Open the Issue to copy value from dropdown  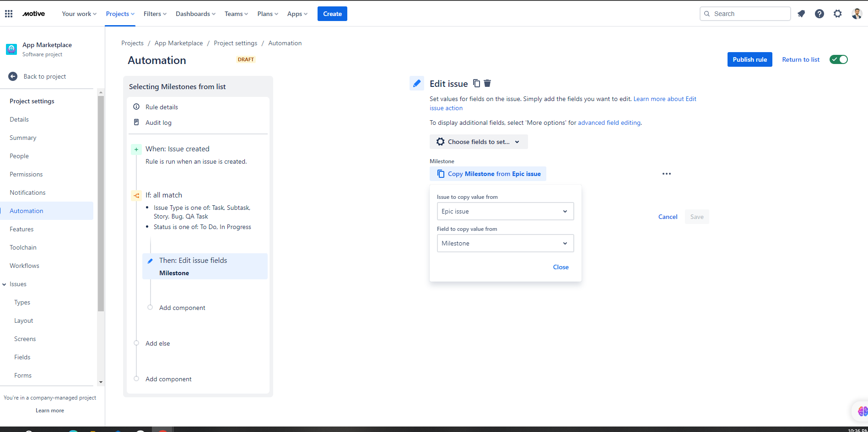click(505, 211)
